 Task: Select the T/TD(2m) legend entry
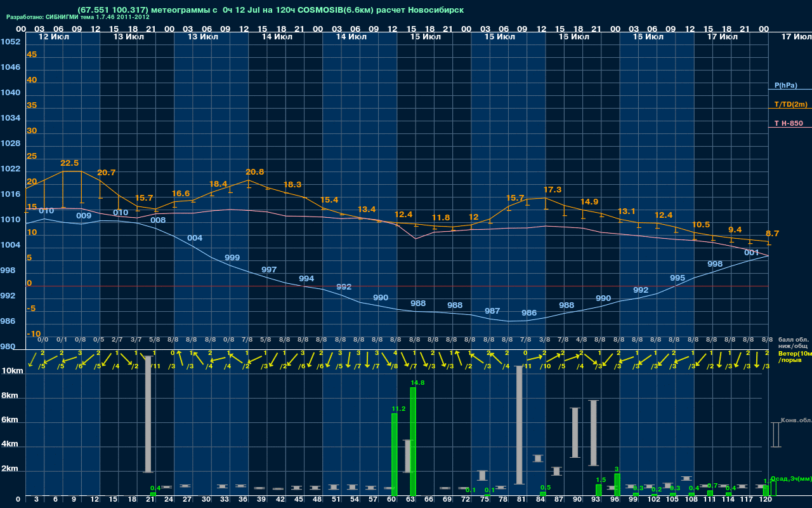791,104
